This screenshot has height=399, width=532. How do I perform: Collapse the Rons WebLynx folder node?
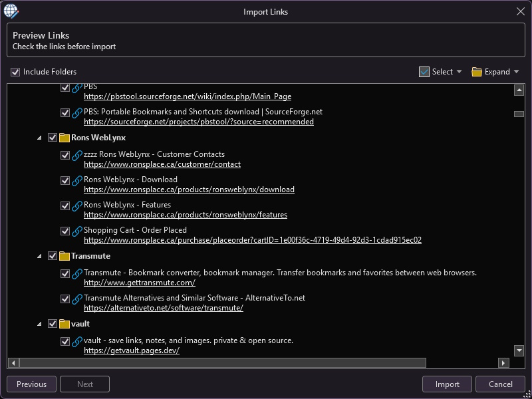(39, 138)
